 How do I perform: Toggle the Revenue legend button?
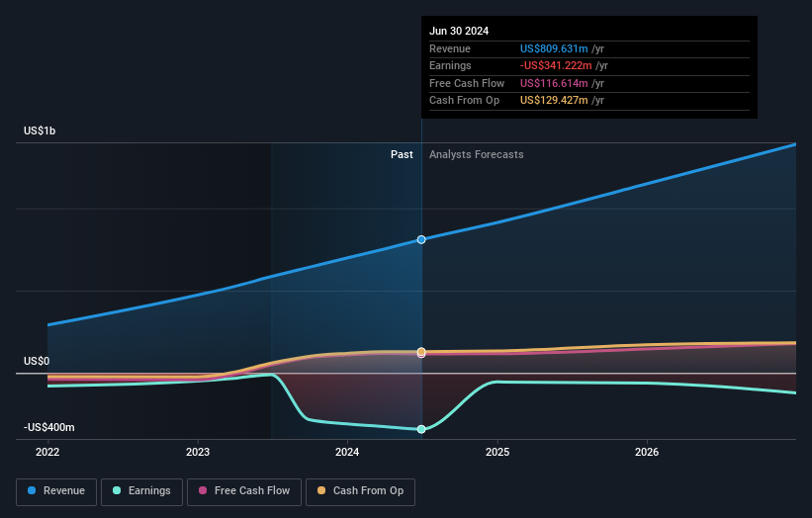pyautogui.click(x=56, y=491)
